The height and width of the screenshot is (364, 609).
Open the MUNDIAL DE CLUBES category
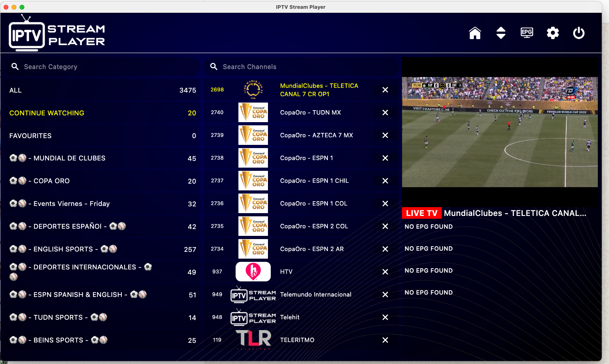tap(102, 158)
